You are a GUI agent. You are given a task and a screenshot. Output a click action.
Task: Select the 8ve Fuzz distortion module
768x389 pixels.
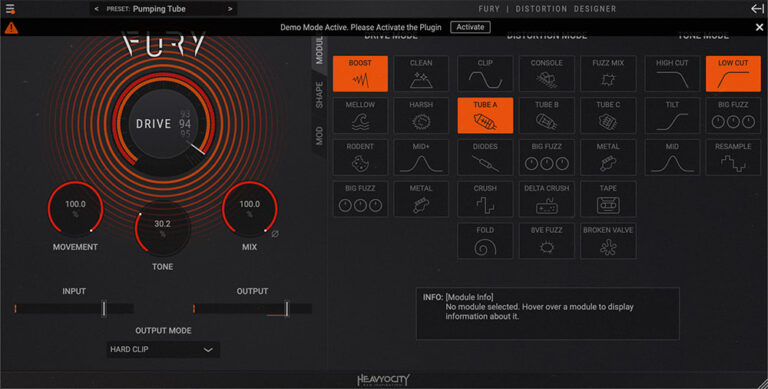(x=547, y=241)
